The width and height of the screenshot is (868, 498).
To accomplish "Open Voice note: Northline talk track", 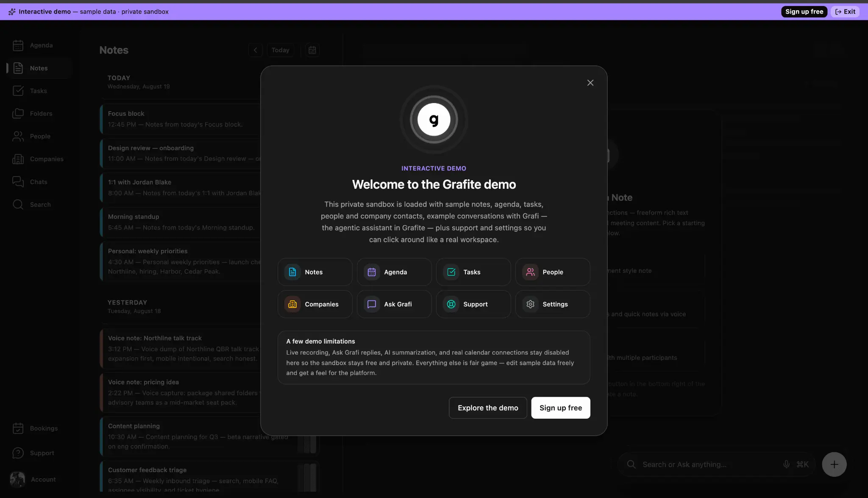I will pyautogui.click(x=181, y=348).
